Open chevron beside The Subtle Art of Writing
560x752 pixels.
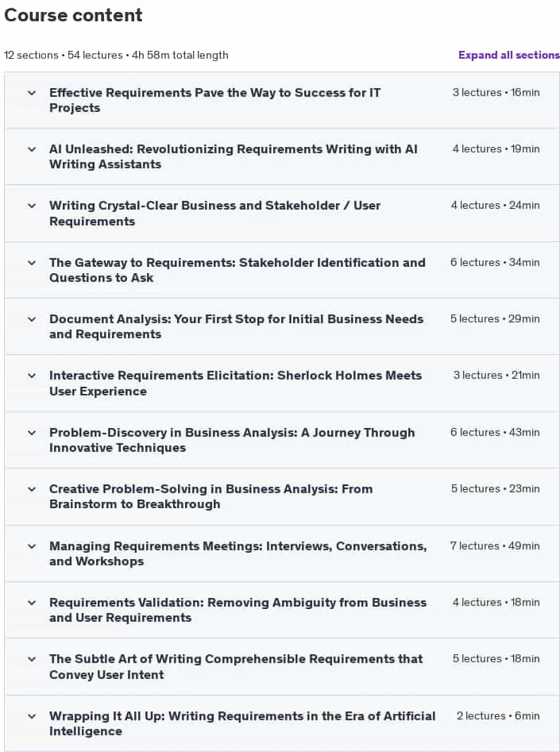(32, 659)
